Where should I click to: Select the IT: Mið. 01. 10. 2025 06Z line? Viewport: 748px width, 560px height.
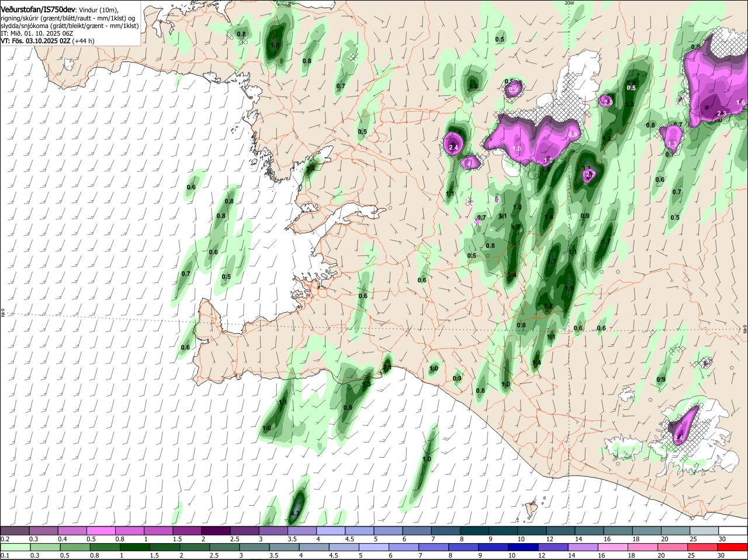pos(37,33)
